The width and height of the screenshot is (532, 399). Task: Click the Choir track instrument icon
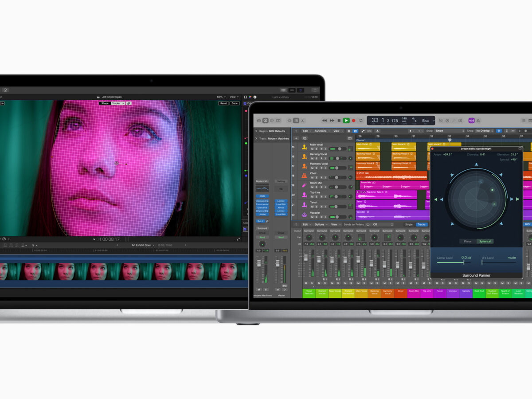coord(304,175)
